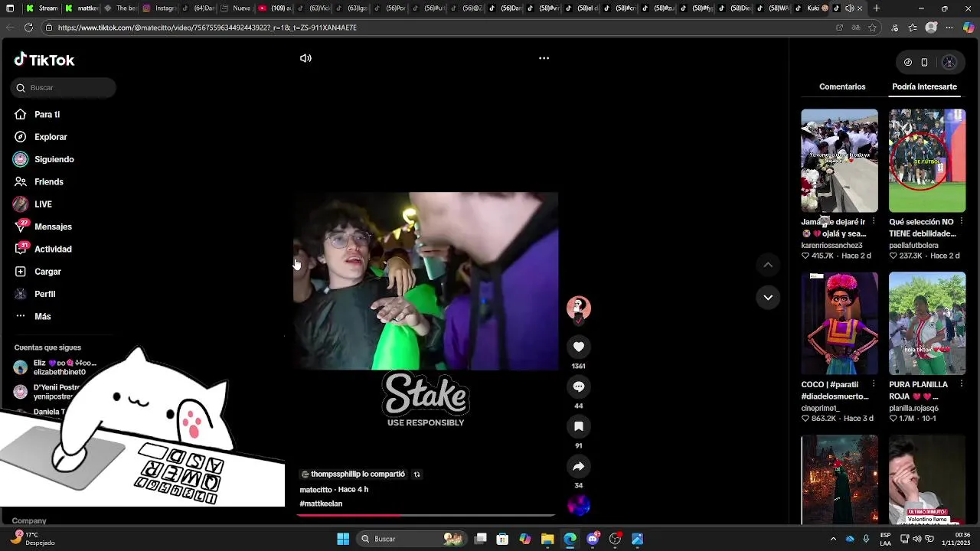Open karenriossanchez3 video thumbnail
This screenshot has height=551, width=980.
pos(839,161)
